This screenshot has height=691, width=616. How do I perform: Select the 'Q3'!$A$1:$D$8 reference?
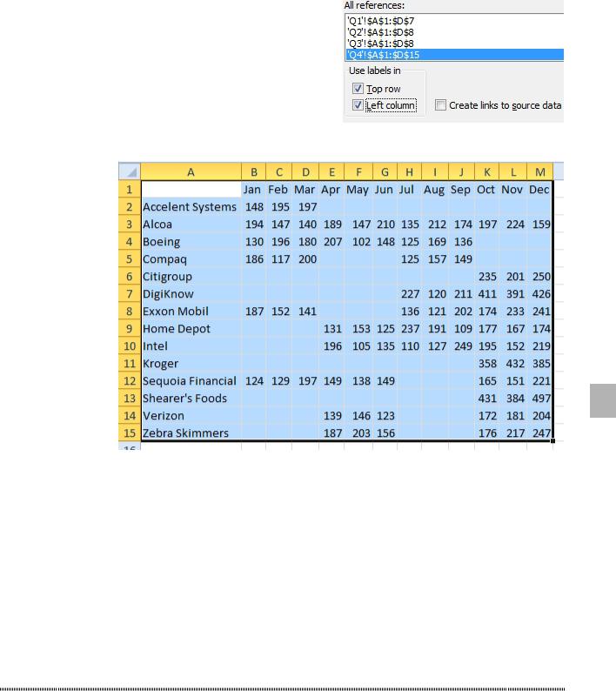coord(454,44)
